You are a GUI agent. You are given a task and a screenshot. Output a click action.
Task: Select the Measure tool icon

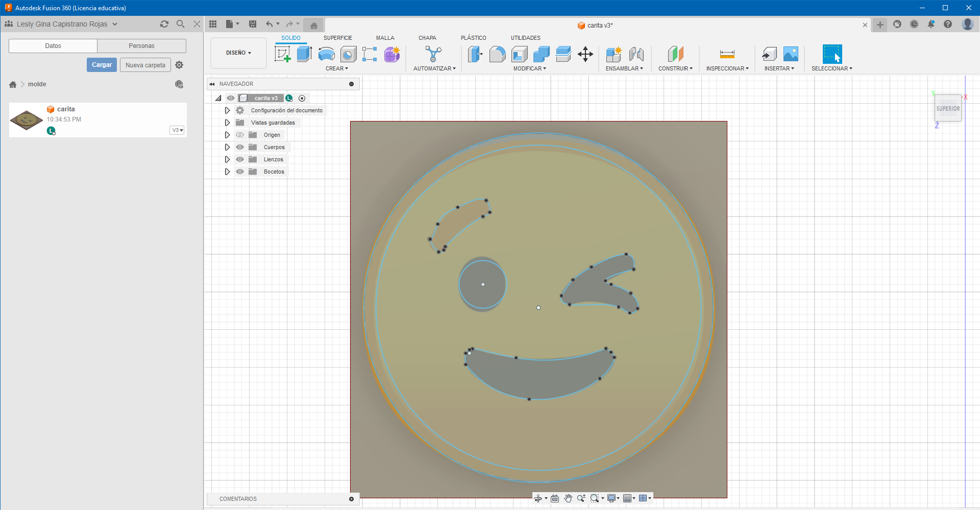[727, 54]
